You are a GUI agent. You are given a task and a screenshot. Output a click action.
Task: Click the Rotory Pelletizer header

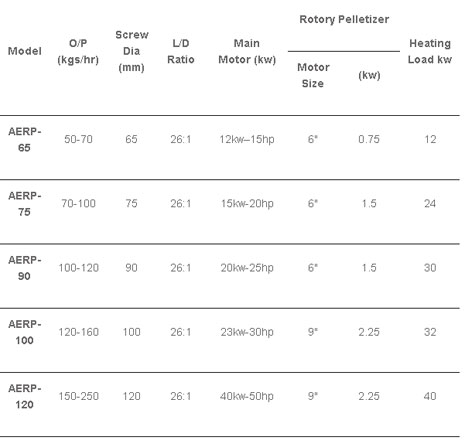coord(344,19)
